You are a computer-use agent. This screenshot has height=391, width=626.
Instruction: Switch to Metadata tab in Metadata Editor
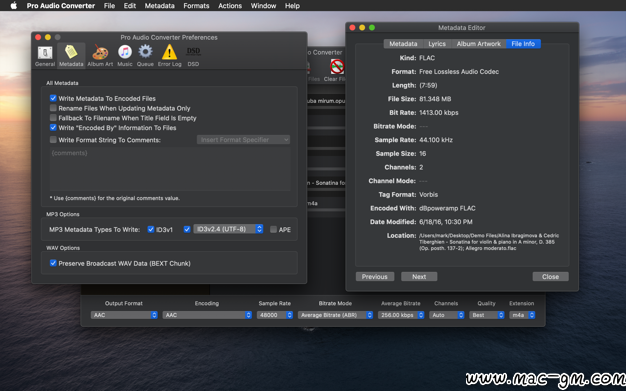point(403,44)
